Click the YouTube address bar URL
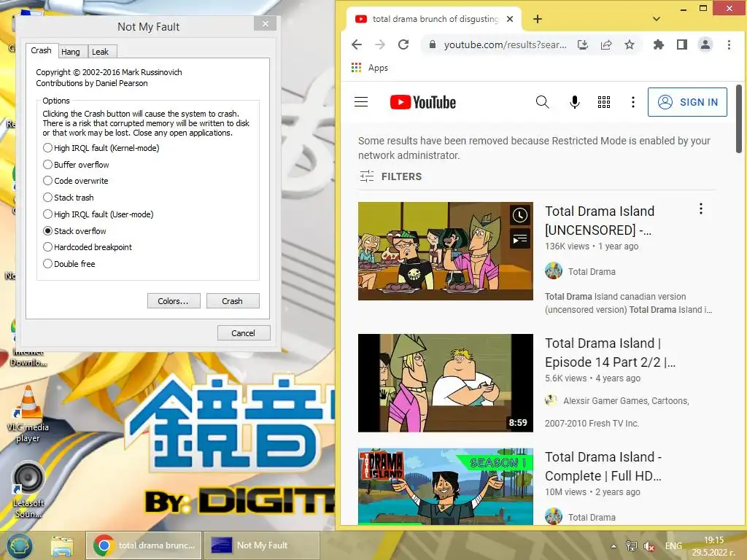 (x=505, y=44)
